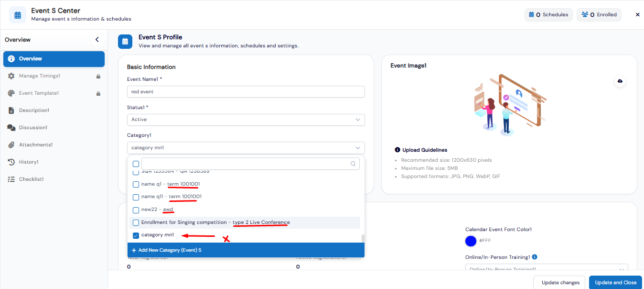Click Add New Category (Event) S
Image resolution: width=644 pixels, height=289 pixels.
[246, 250]
